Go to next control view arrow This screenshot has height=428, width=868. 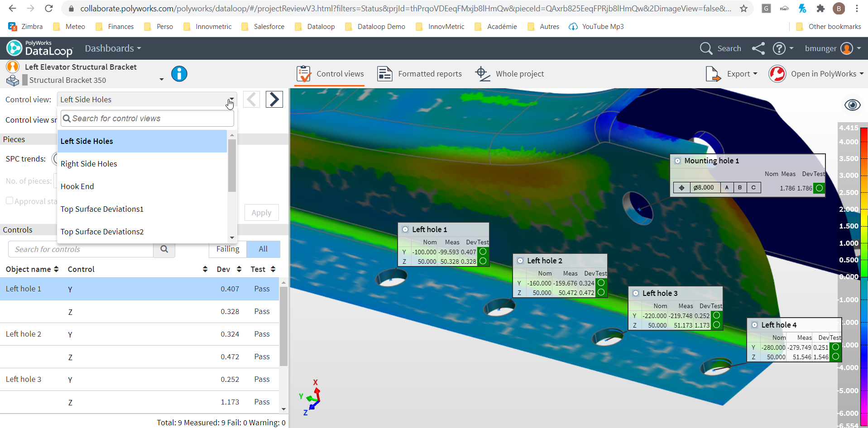click(274, 99)
